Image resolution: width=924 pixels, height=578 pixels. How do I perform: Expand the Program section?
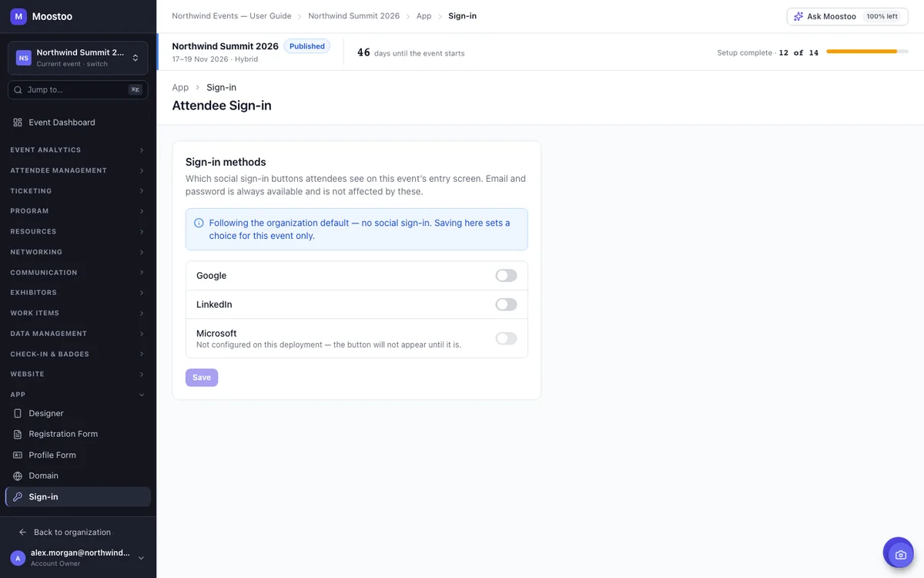click(78, 211)
